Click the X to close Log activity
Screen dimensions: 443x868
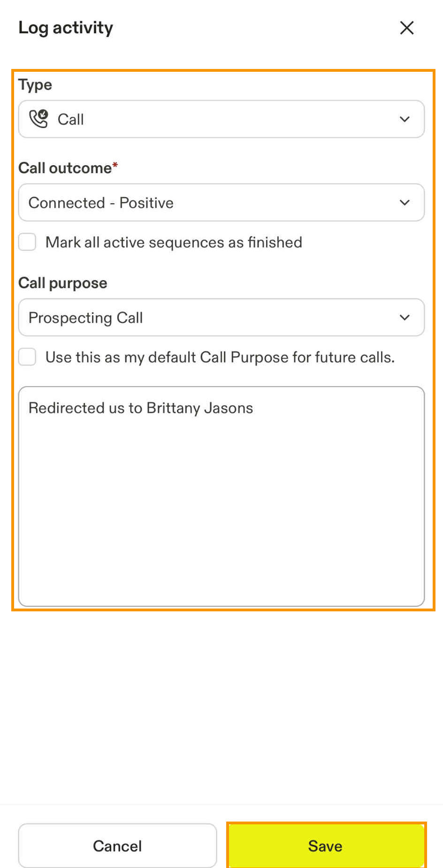coord(406,28)
